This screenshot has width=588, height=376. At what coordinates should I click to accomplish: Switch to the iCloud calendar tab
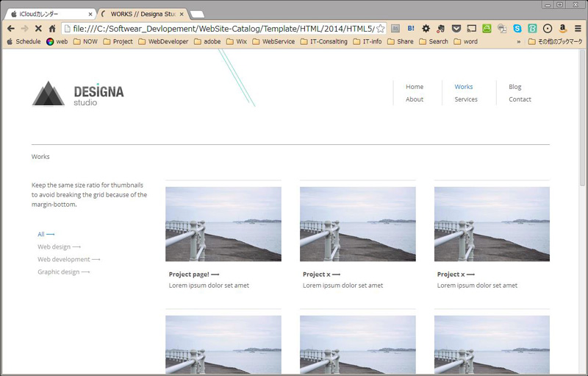[49, 14]
